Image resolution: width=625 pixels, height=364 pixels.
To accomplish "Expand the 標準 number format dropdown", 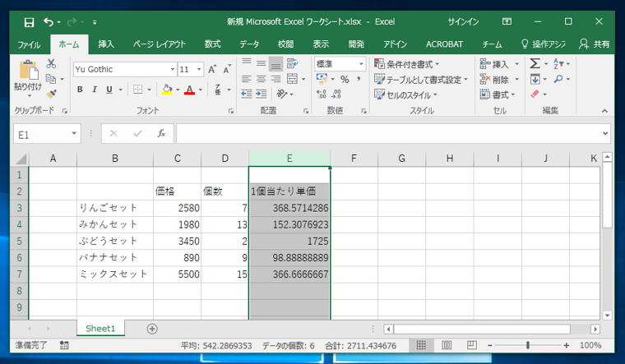I will tap(361, 64).
